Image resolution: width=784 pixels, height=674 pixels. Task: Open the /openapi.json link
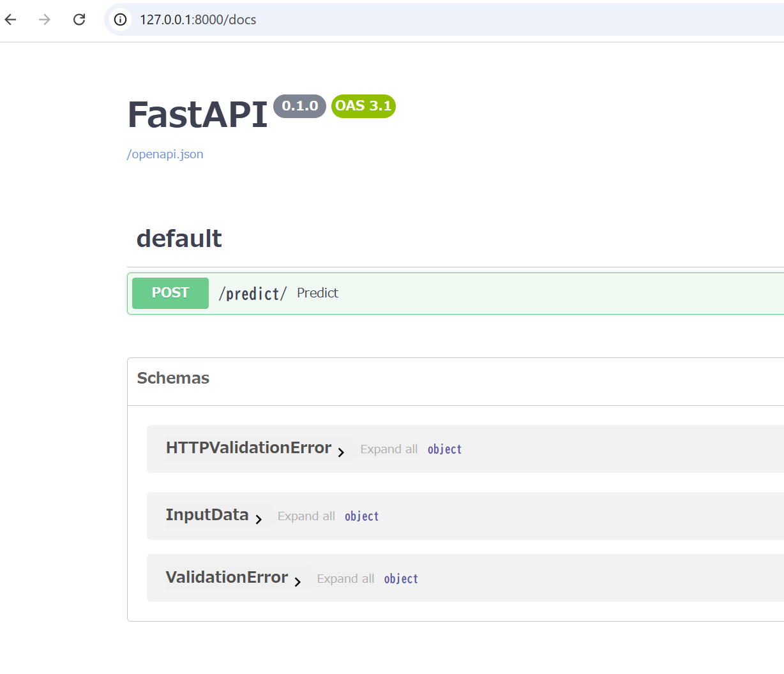tap(165, 154)
